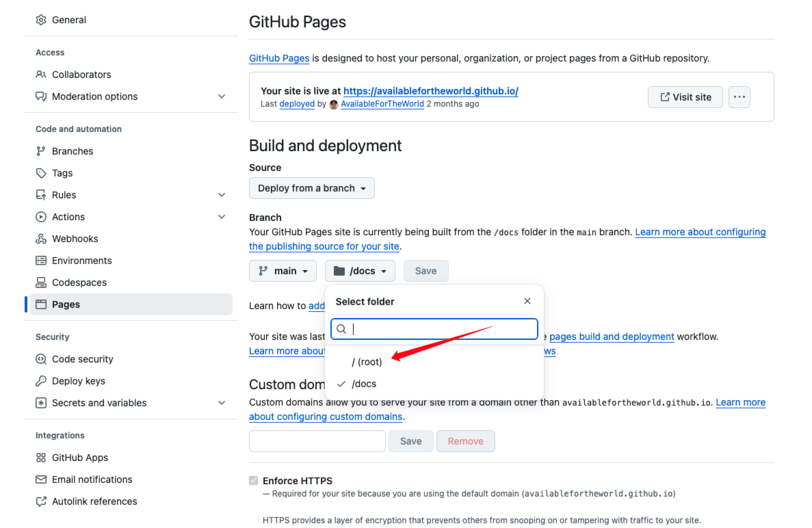This screenshot has height=528, width=812.
Task: Click the Visit site button
Action: click(685, 97)
